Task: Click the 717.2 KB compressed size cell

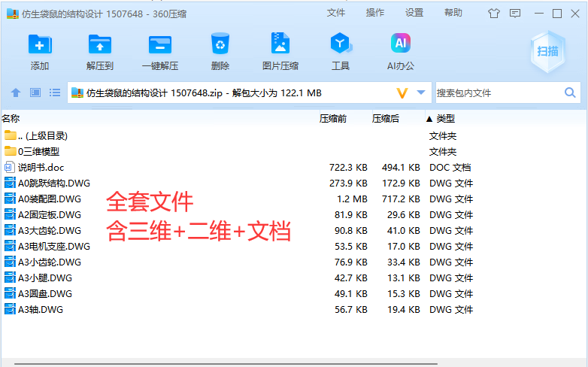Action: (x=401, y=199)
